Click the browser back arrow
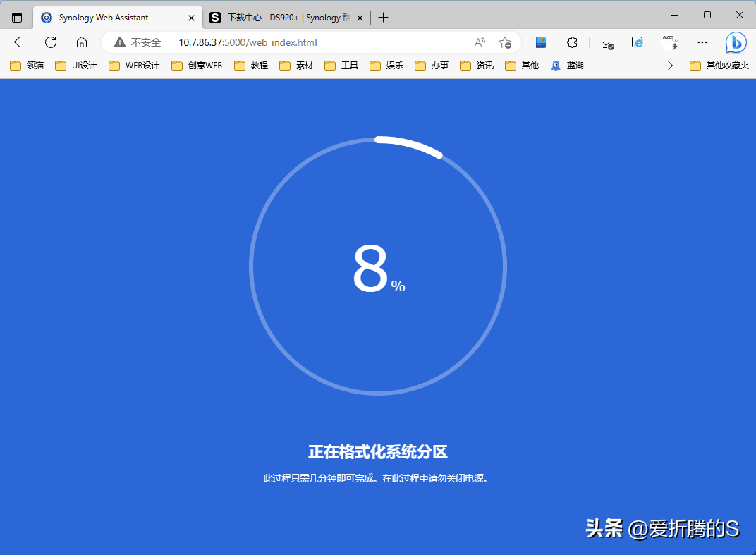 pos(20,42)
